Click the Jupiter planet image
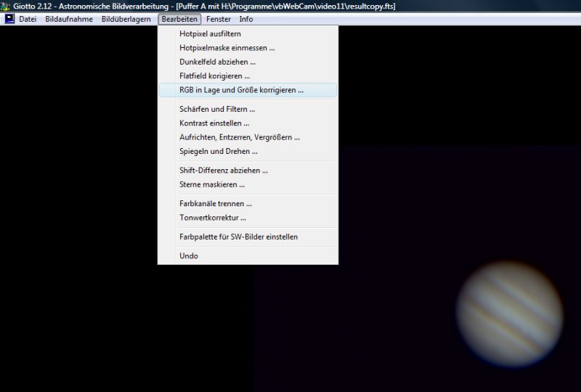Viewport: 581px width, 392px height. pos(510,314)
